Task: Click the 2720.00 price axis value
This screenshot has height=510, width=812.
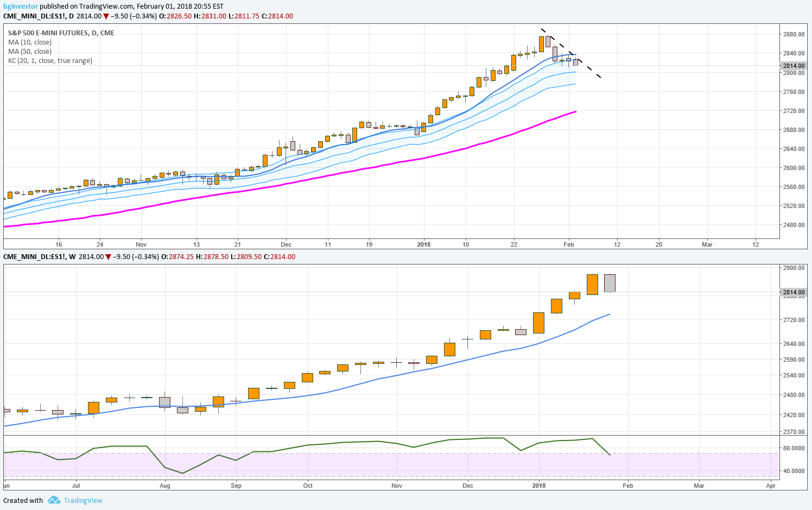Action: (x=794, y=111)
